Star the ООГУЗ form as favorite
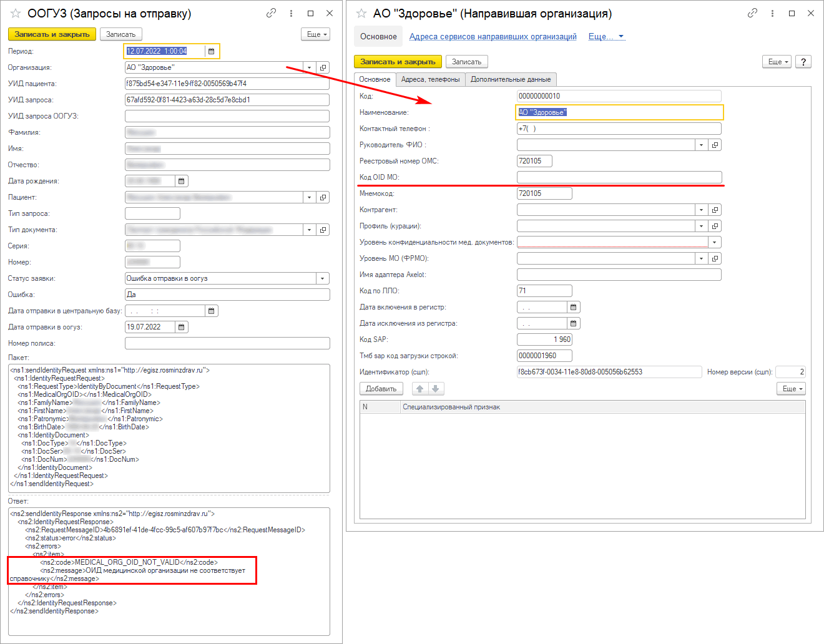Viewport: 824px width, 644px height. point(16,13)
